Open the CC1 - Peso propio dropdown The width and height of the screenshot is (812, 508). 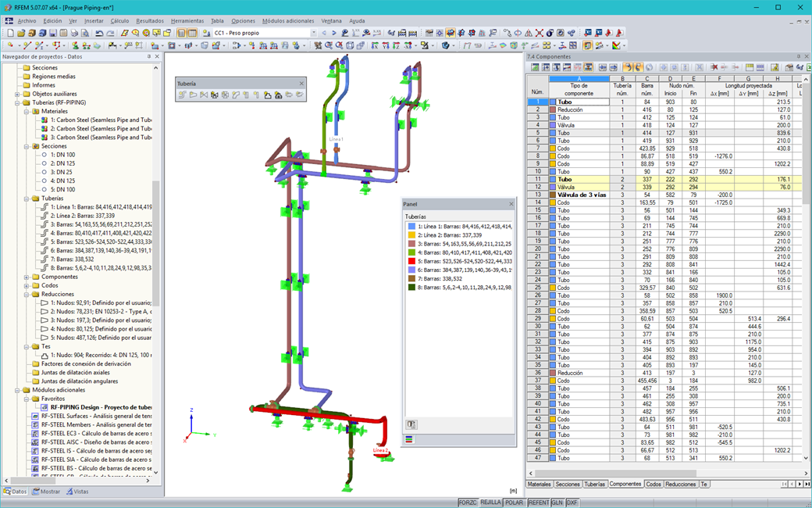click(x=313, y=33)
